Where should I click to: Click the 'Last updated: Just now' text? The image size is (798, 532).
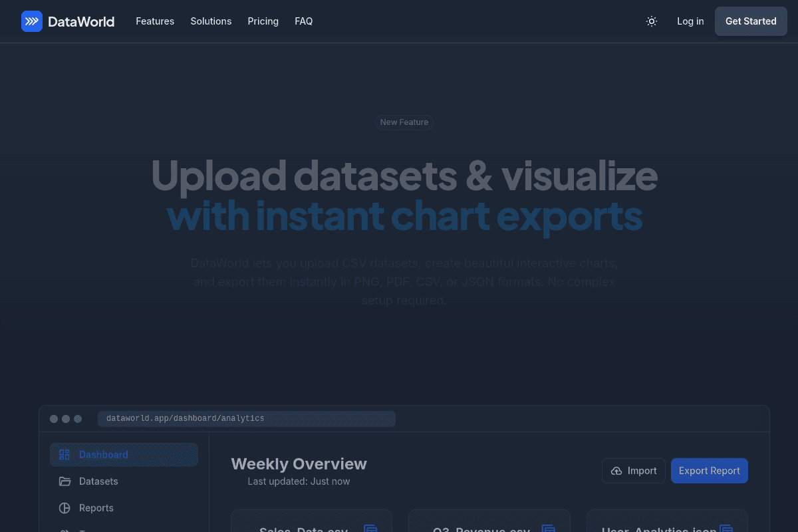(x=299, y=481)
